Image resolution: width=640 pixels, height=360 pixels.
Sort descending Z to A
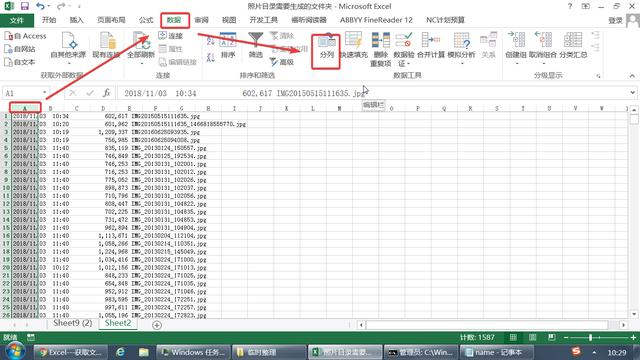click(211, 58)
